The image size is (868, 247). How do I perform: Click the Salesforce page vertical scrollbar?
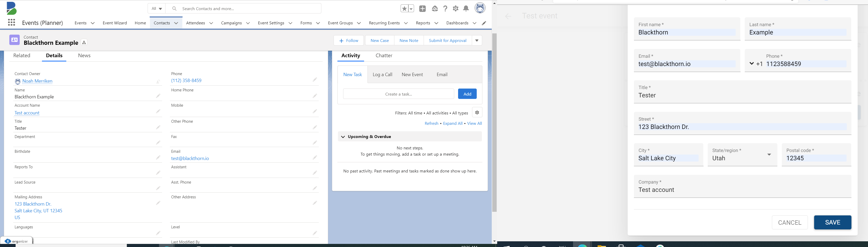(x=494, y=123)
